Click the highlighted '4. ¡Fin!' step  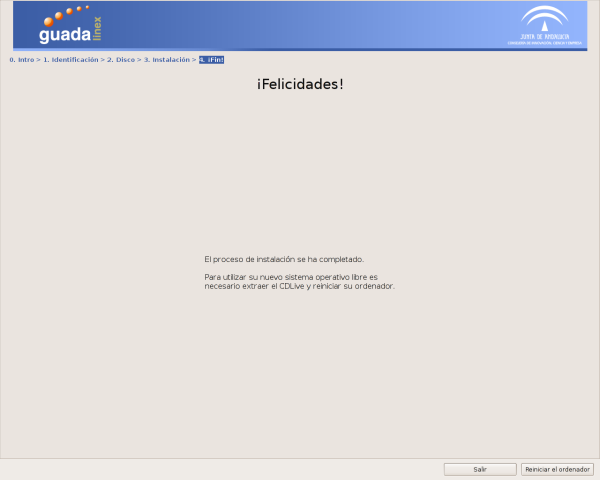coord(211,60)
